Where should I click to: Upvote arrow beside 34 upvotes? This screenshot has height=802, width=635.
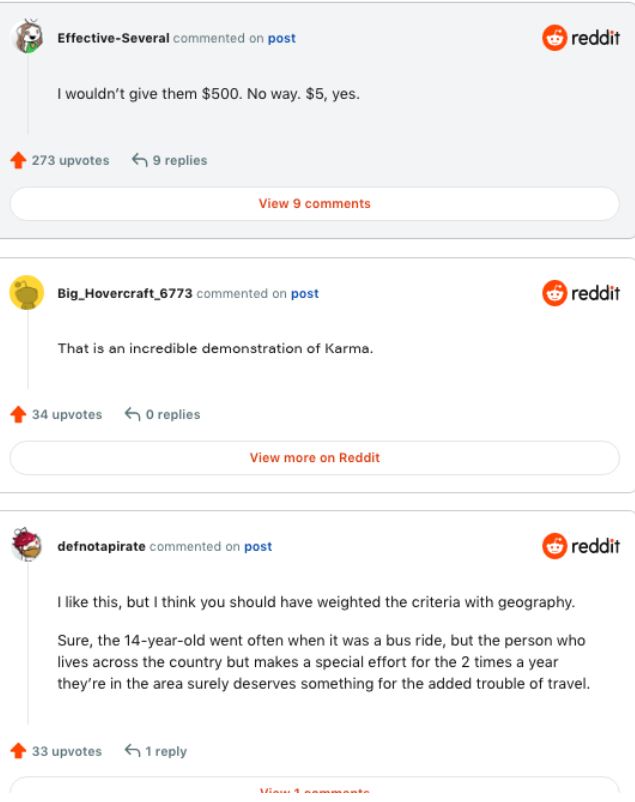[18, 414]
